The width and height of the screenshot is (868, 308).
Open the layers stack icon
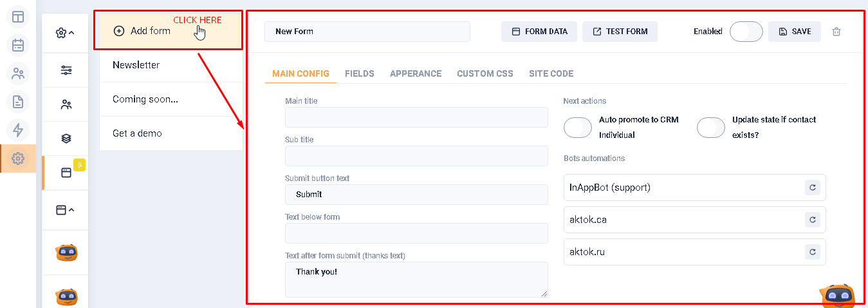[66, 139]
